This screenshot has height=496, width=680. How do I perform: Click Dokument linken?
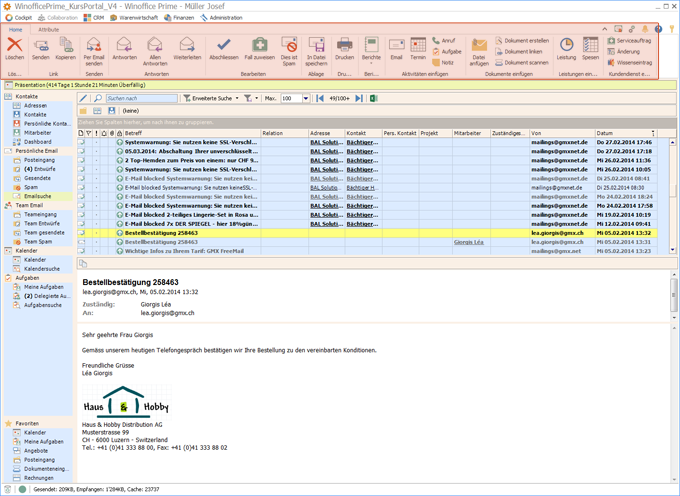click(519, 52)
